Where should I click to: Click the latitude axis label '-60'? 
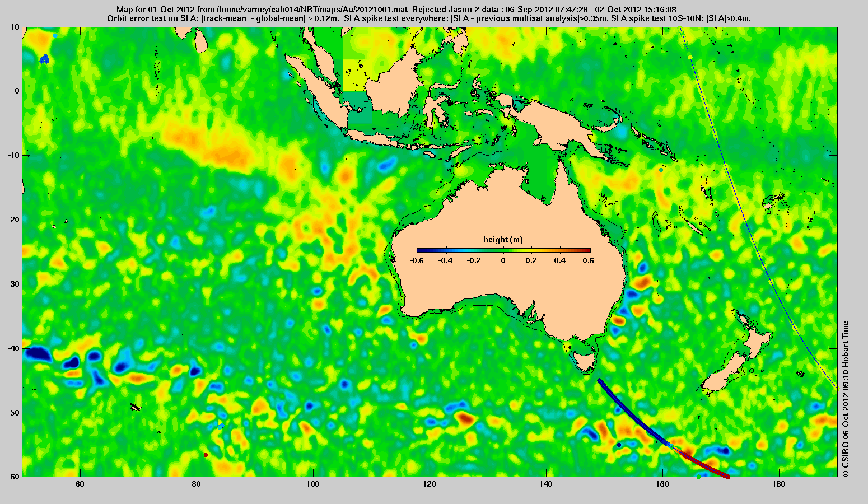point(13,477)
